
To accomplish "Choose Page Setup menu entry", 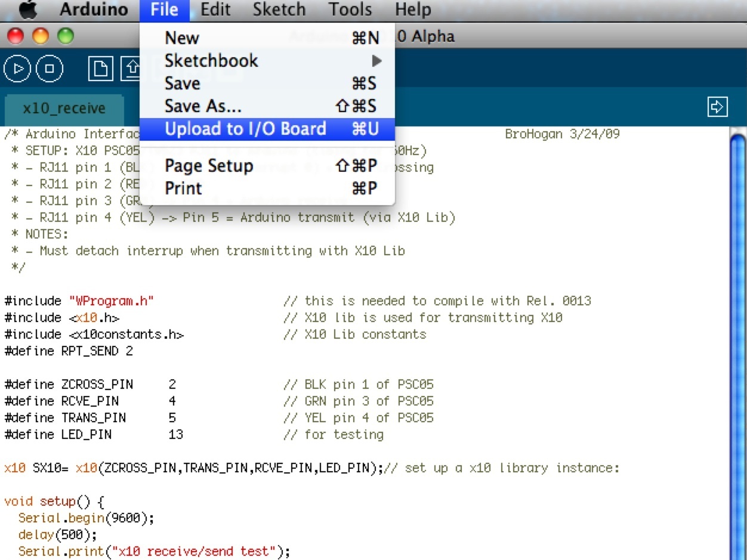I will point(267,166).
